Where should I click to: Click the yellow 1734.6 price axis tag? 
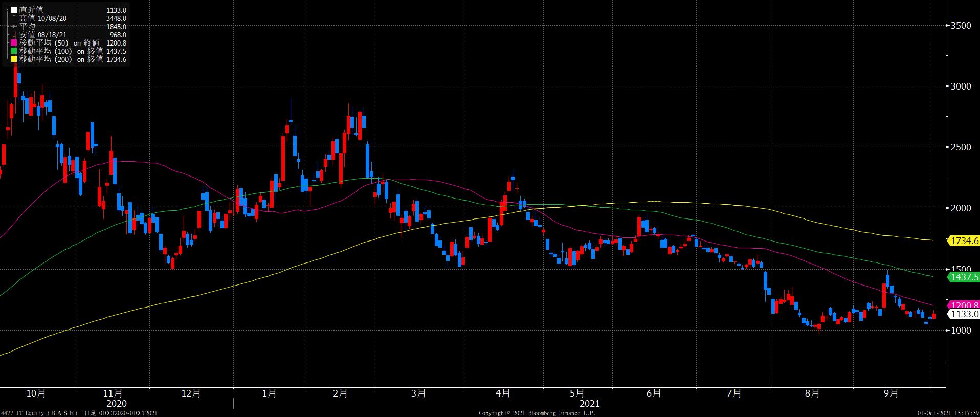(x=963, y=240)
